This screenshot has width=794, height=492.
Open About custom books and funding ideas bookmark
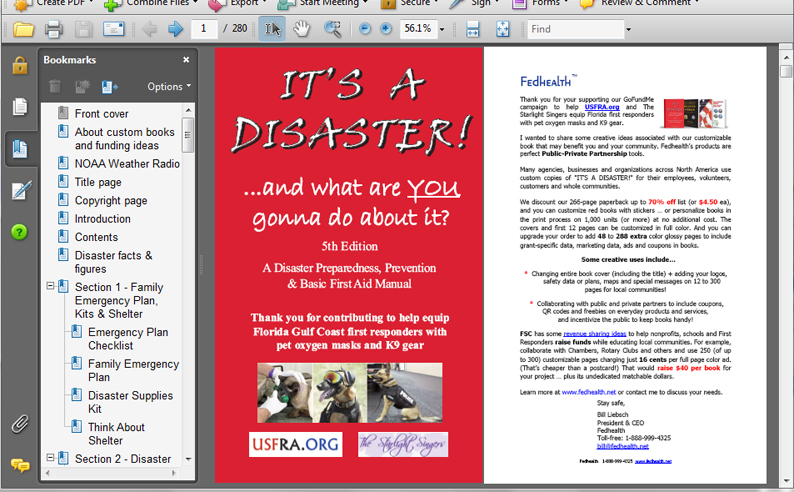click(x=125, y=139)
